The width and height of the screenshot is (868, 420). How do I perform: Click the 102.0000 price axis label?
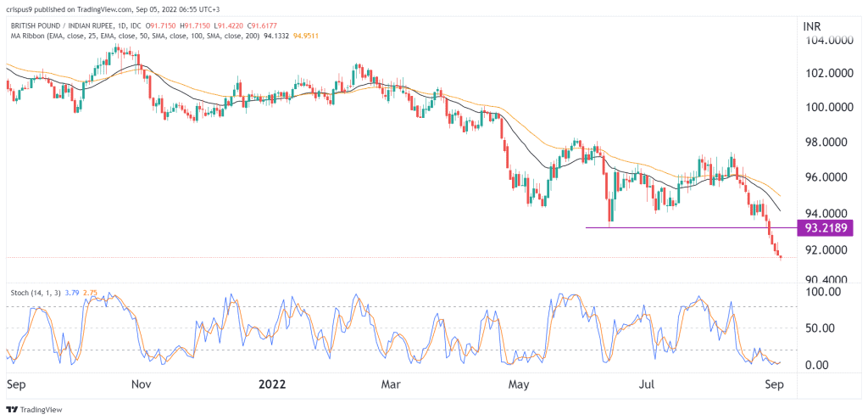coord(829,74)
